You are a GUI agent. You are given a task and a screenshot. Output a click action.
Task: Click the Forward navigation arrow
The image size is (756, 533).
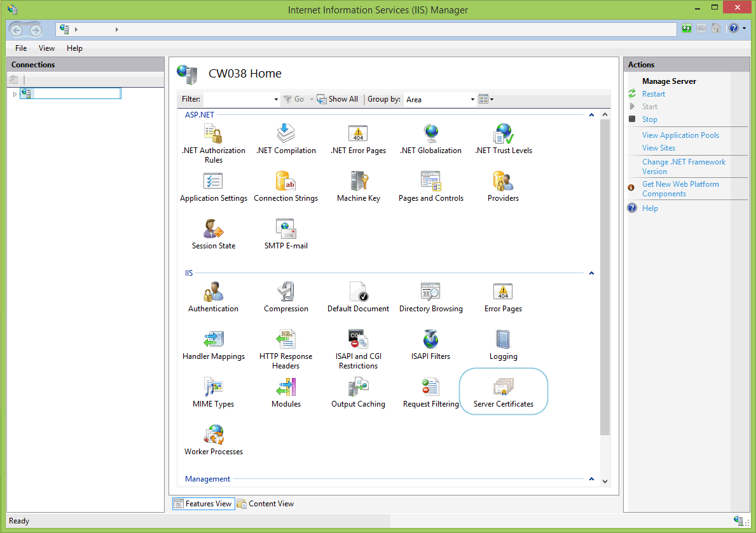36,30
